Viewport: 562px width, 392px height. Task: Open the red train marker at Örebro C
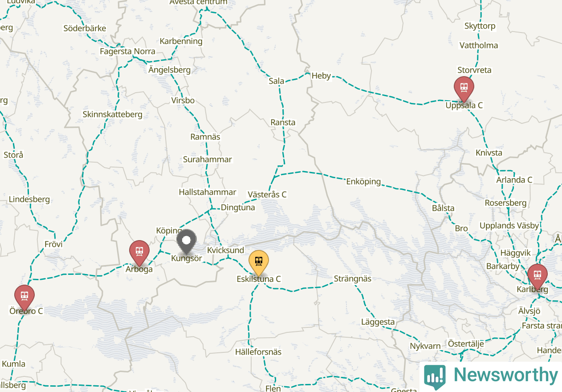point(24,297)
